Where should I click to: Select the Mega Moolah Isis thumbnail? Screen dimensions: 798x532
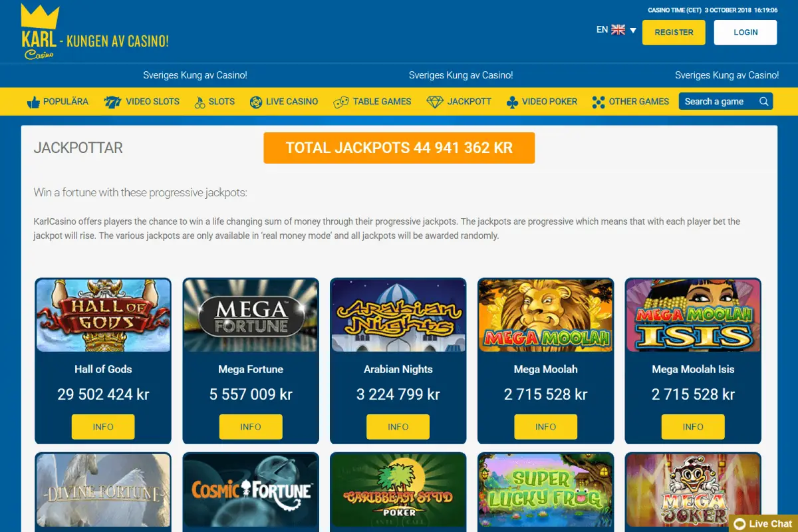[693, 315]
